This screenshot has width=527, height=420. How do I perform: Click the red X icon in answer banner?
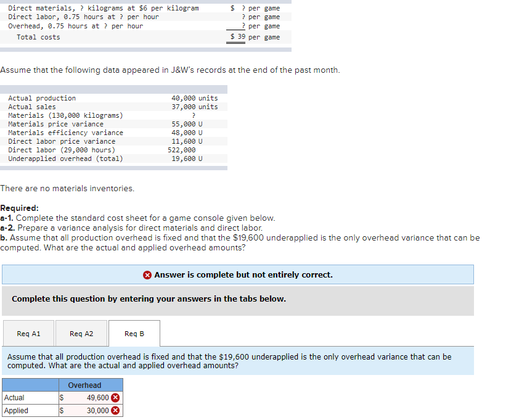(x=147, y=275)
